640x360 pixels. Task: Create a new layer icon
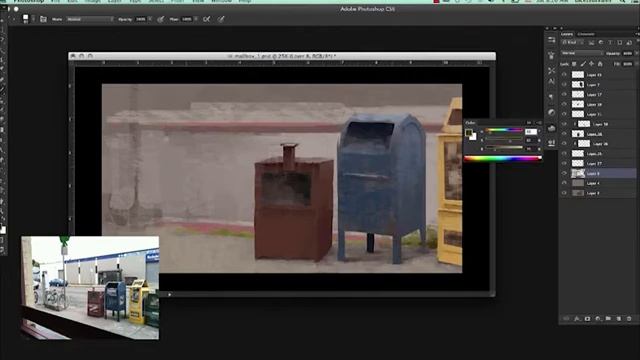click(x=618, y=318)
